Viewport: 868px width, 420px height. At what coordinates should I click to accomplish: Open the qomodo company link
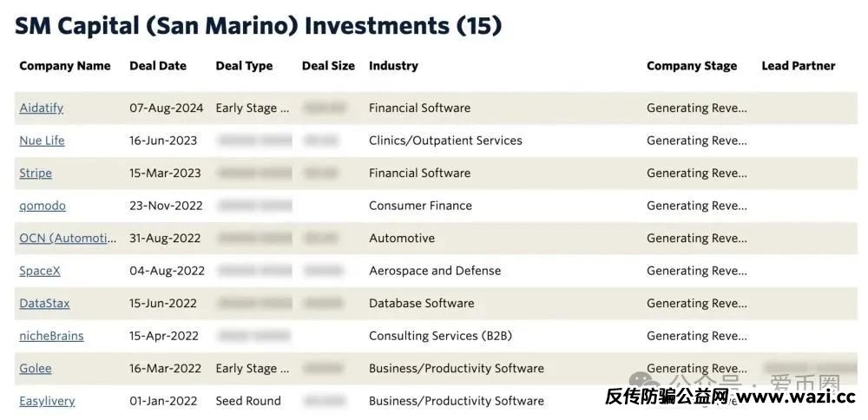tap(43, 206)
